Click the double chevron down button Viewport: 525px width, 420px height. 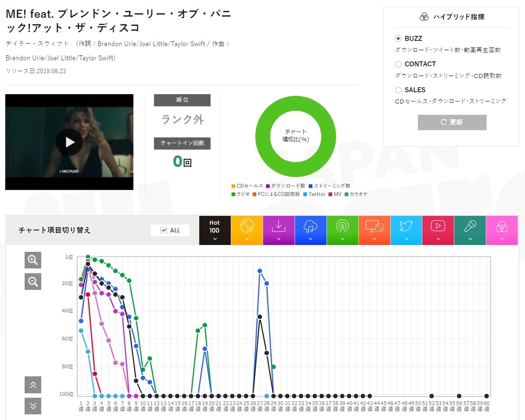pyautogui.click(x=33, y=406)
